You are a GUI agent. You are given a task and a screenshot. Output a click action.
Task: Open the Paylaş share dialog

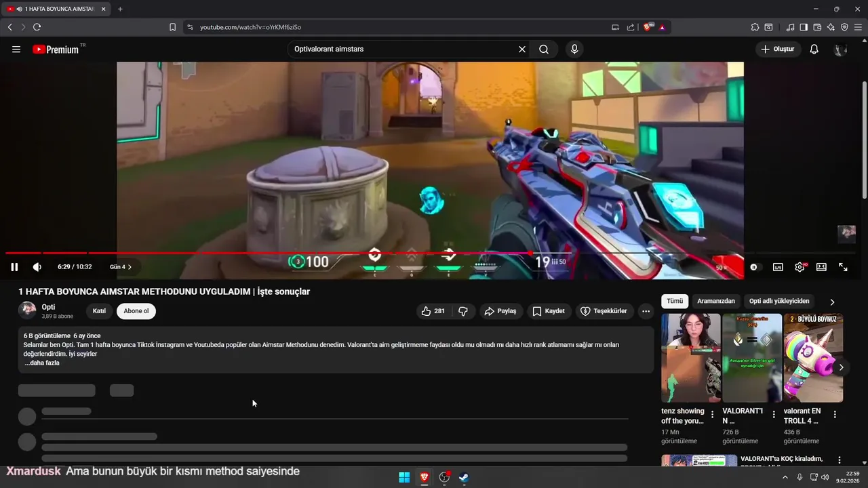pyautogui.click(x=500, y=311)
